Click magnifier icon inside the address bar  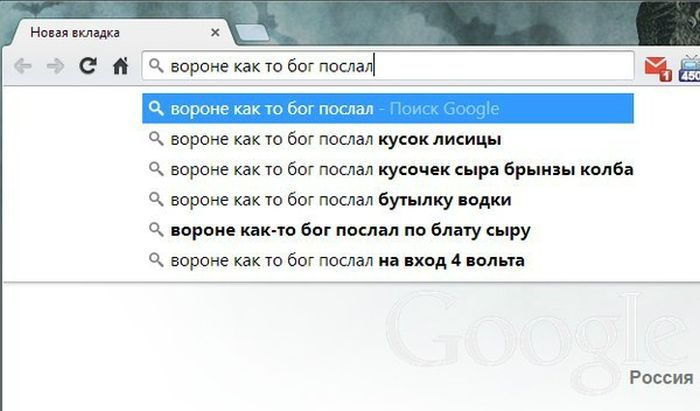coord(156,66)
